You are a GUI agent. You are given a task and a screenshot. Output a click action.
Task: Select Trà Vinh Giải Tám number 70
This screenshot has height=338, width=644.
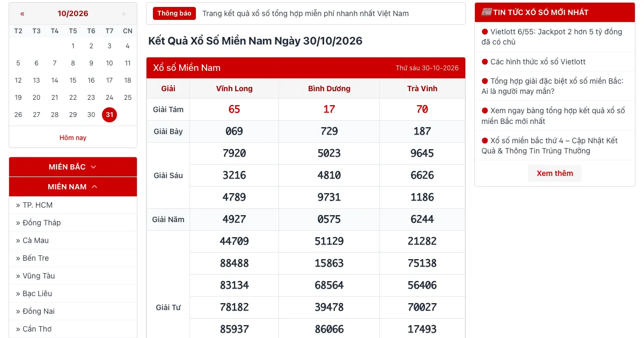[x=422, y=109]
